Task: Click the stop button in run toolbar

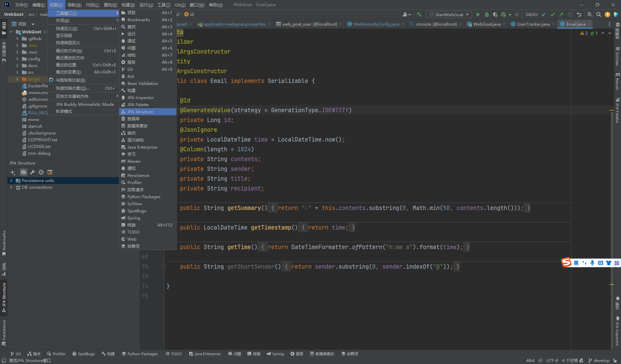Action: pyautogui.click(x=516, y=14)
